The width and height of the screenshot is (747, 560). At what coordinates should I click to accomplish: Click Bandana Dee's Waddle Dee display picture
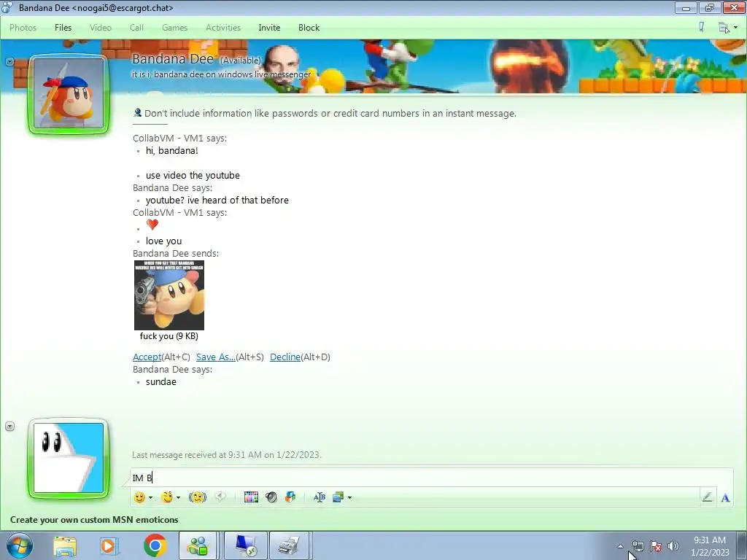click(69, 94)
